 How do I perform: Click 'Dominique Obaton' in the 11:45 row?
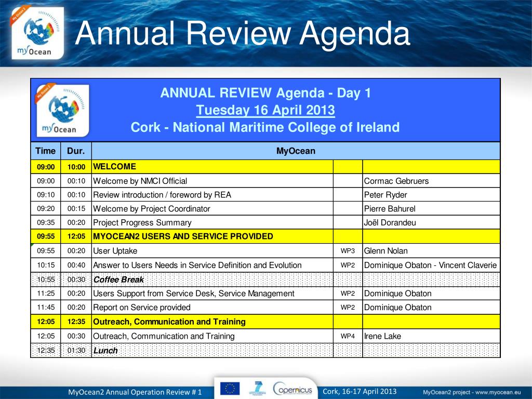click(397, 308)
